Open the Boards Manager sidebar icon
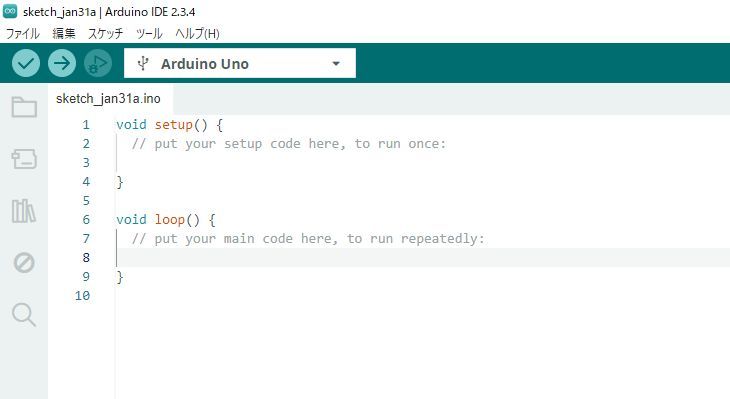The width and height of the screenshot is (730, 399). click(x=24, y=159)
